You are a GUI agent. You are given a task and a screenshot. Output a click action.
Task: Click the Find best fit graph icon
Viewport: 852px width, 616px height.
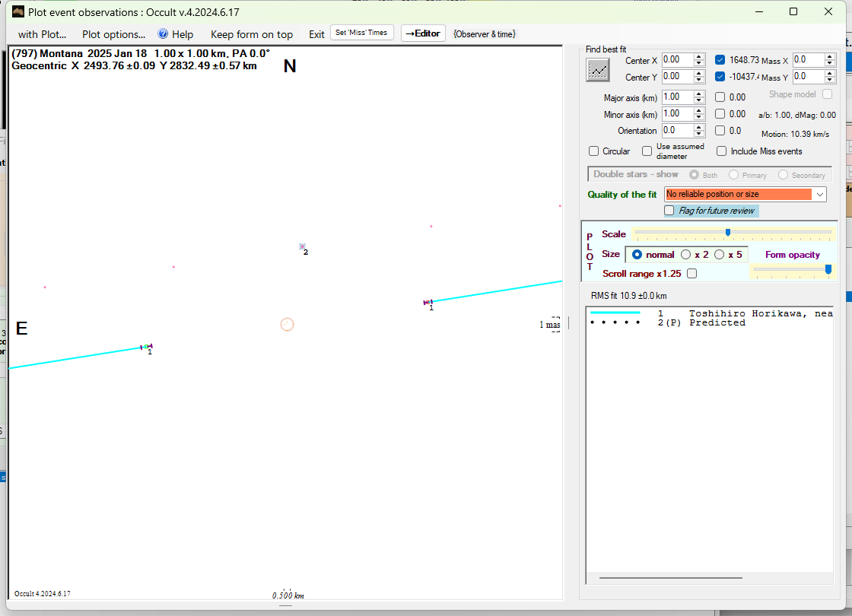click(x=598, y=70)
